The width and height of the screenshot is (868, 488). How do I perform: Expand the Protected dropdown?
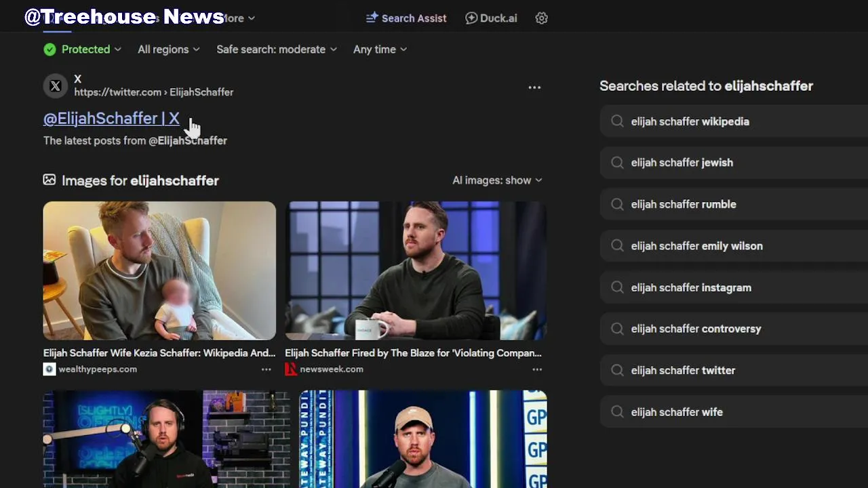(82, 49)
